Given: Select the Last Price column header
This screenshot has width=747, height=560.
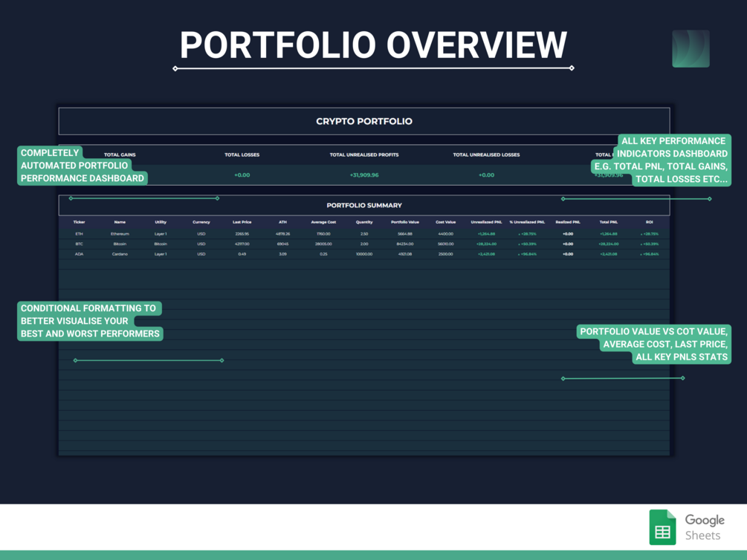Looking at the screenshot, I should 242,222.
